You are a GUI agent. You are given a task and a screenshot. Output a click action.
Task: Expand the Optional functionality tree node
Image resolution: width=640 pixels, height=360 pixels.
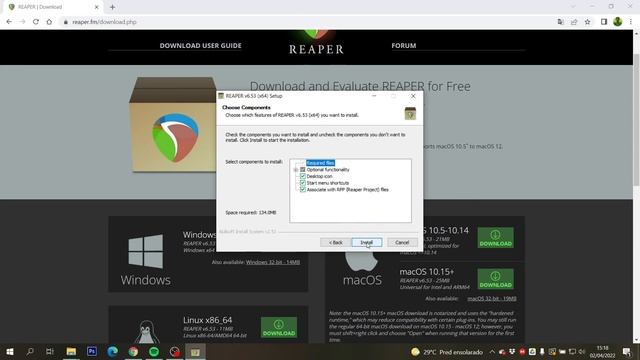point(296,169)
